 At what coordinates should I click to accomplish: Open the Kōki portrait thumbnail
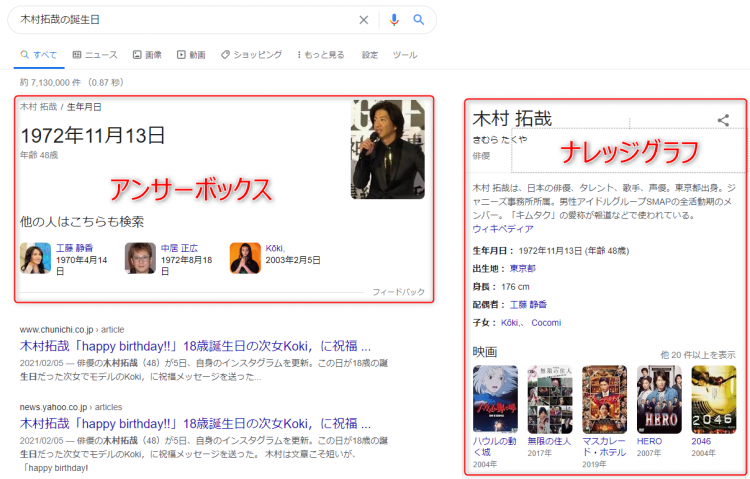pos(245,258)
